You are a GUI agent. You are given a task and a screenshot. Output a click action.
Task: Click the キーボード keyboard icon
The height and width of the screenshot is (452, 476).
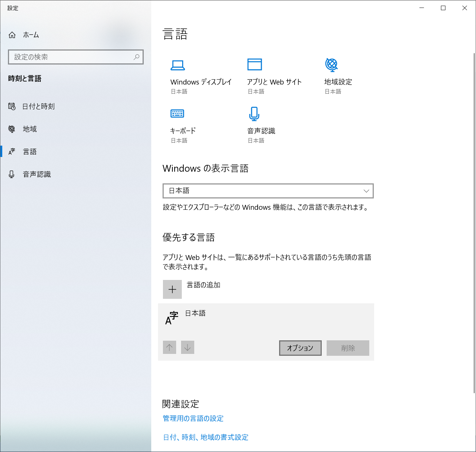177,114
